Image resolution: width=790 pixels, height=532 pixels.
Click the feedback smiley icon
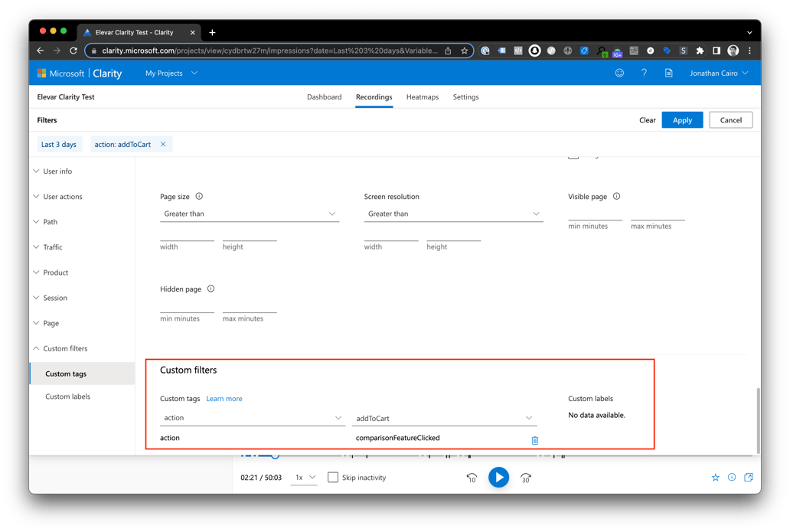pyautogui.click(x=619, y=73)
